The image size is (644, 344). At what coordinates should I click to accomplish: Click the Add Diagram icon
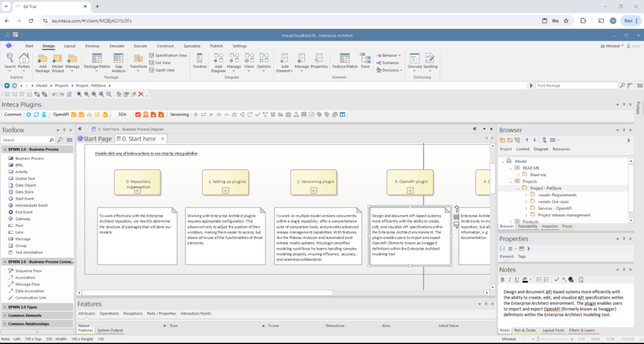[x=218, y=64]
